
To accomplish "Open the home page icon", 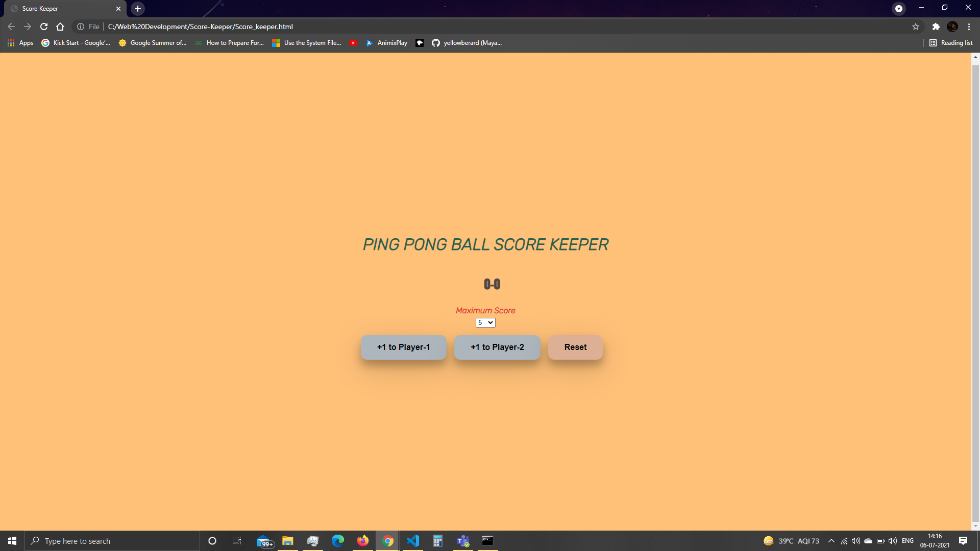I will (x=60, y=27).
